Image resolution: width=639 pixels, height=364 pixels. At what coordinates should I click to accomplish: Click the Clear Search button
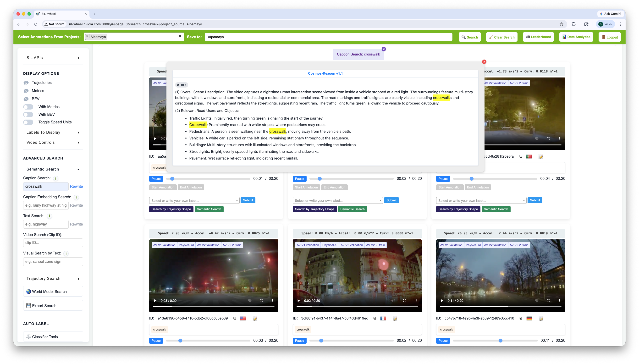pyautogui.click(x=501, y=37)
